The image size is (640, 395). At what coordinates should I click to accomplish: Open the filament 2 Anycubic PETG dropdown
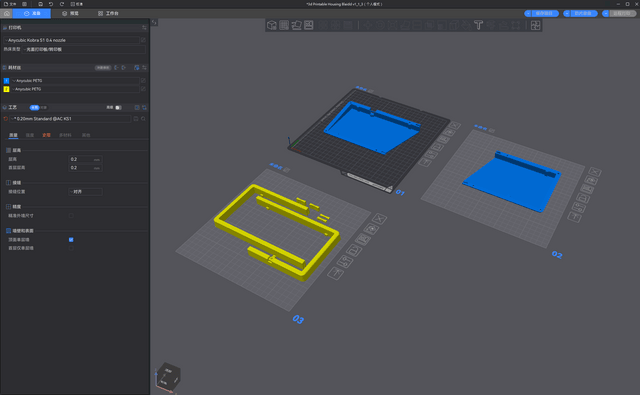(75, 89)
